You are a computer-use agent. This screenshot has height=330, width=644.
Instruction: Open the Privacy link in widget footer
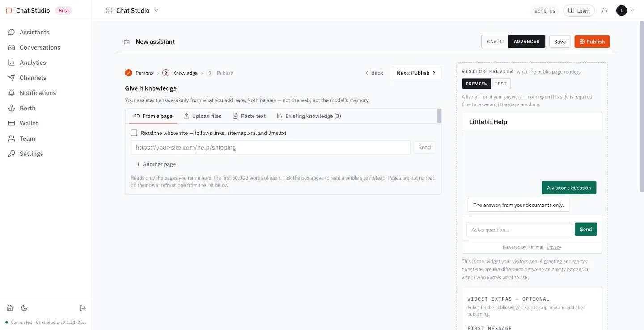(554, 247)
